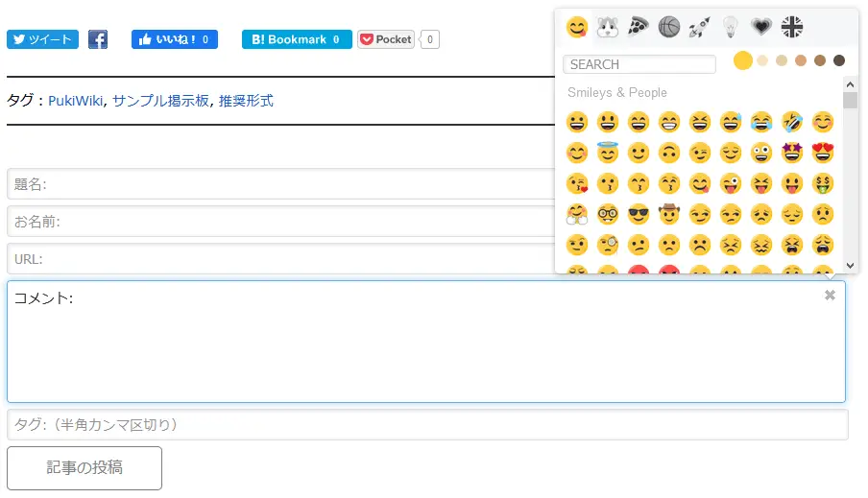Viewport: 868px width, 498px height.
Task: Select the money-mouth face emoji
Action: (x=823, y=183)
